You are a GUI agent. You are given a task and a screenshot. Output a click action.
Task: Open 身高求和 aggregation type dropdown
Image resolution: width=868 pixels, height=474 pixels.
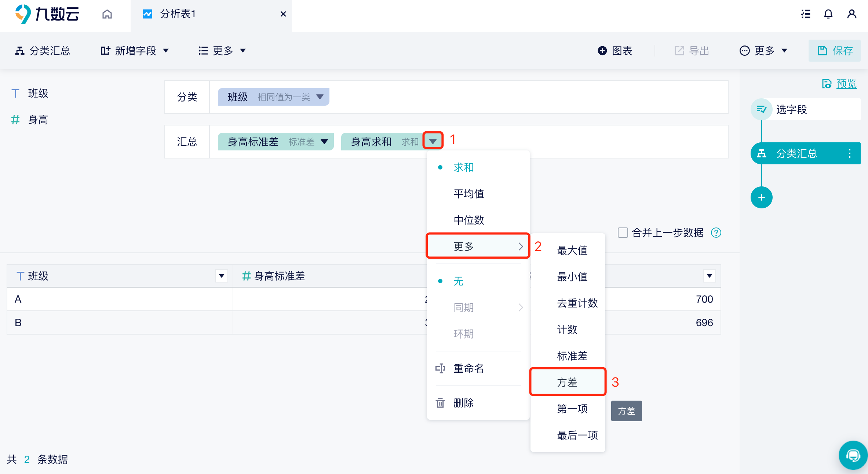click(432, 141)
